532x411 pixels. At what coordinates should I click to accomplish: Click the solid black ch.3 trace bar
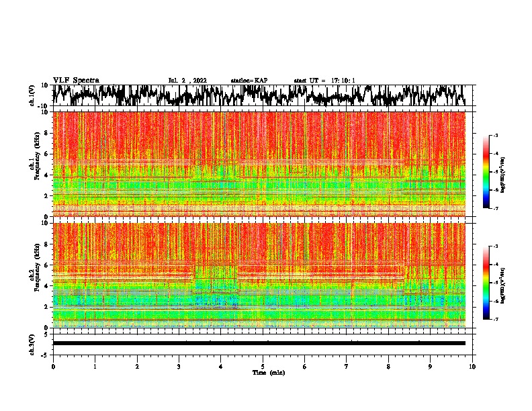(259, 343)
